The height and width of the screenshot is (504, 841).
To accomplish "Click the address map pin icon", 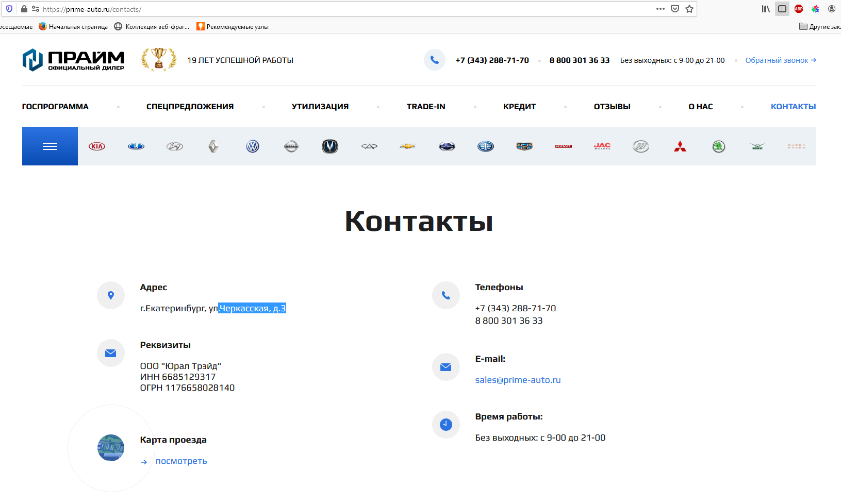I will click(x=111, y=295).
